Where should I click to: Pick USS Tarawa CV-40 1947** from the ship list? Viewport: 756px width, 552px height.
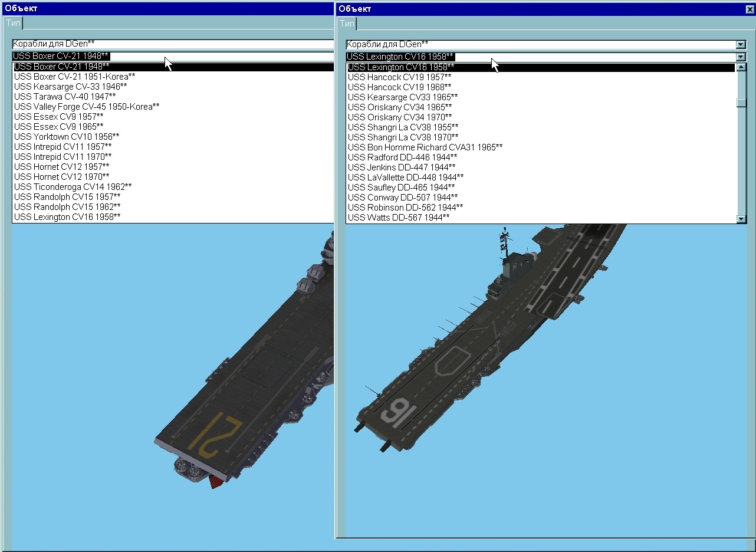point(173,97)
